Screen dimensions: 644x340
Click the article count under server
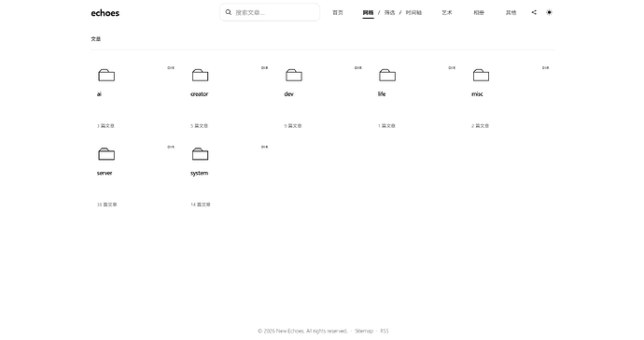coord(106,205)
